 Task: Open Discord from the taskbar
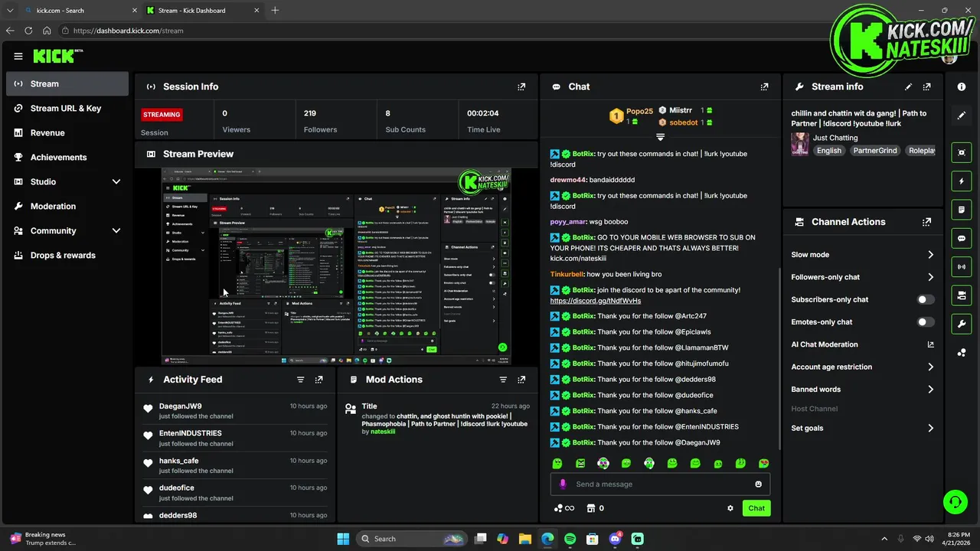point(615,539)
